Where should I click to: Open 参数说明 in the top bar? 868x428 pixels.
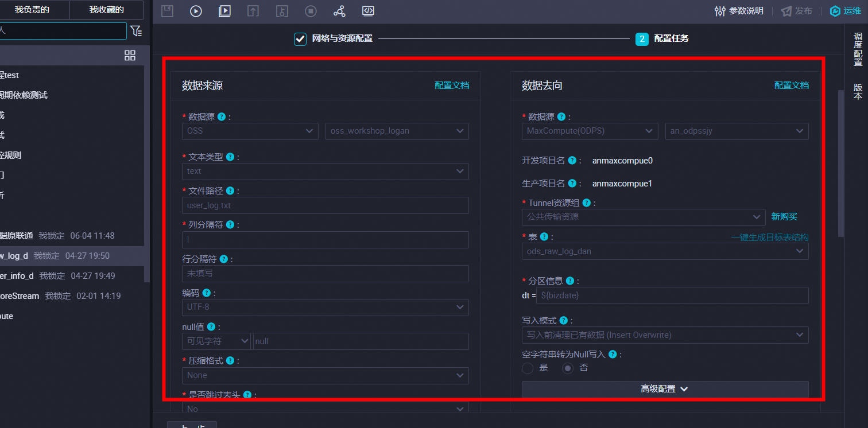coord(739,11)
